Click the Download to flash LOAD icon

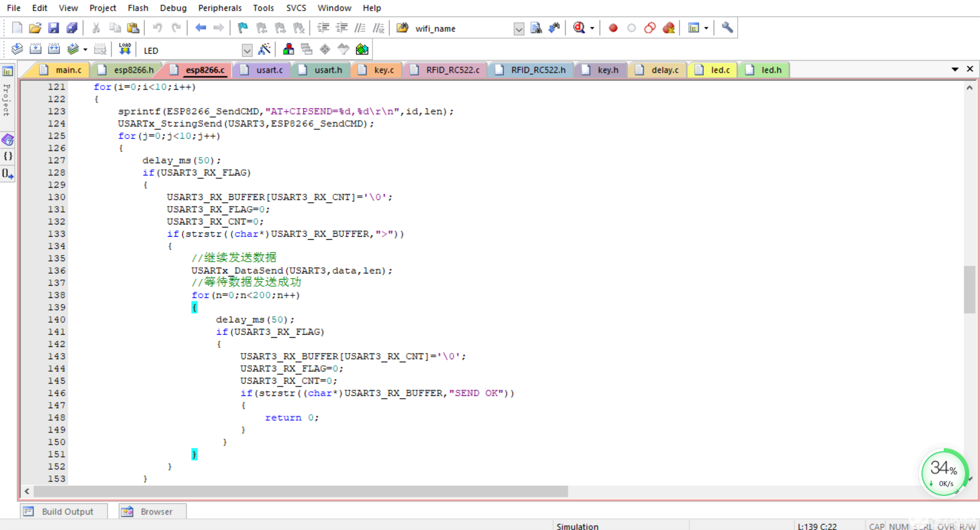(x=125, y=49)
